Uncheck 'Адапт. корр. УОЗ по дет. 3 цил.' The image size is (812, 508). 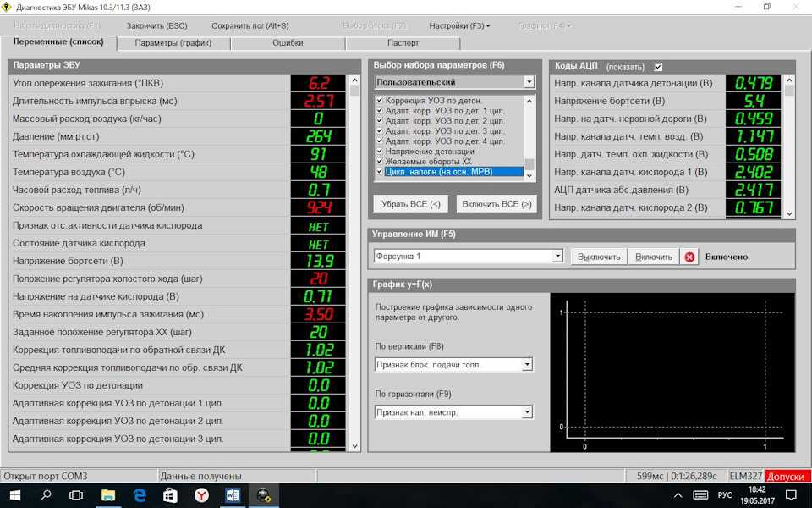(x=380, y=131)
